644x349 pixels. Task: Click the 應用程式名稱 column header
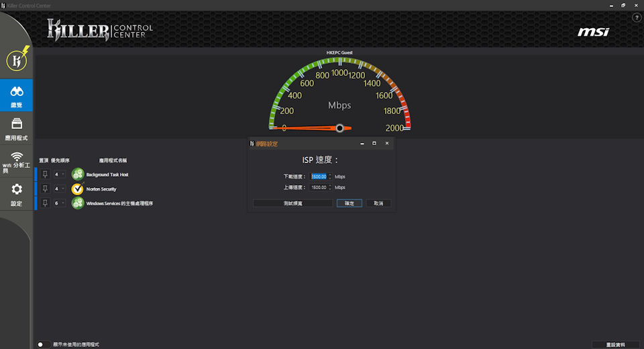click(x=113, y=160)
